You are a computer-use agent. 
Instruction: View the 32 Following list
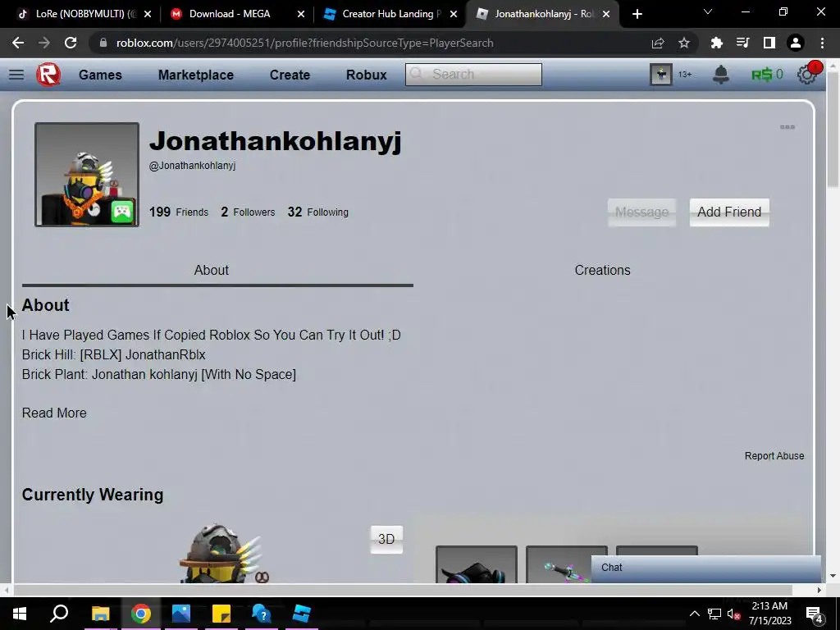[317, 212]
